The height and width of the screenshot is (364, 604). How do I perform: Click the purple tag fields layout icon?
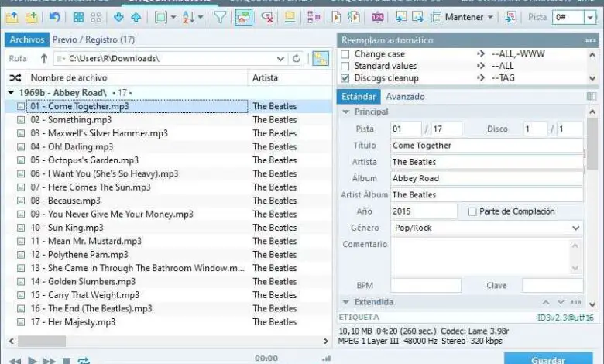click(x=314, y=17)
